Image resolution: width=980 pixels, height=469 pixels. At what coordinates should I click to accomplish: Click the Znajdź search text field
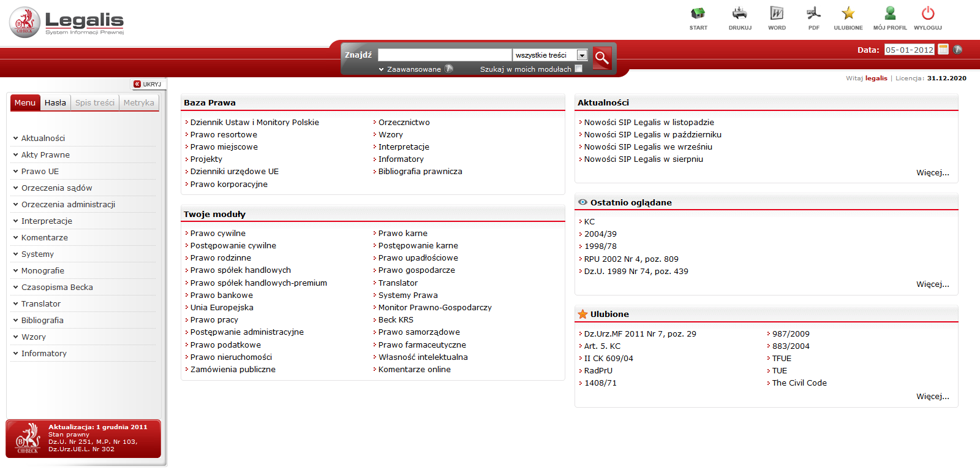[445, 55]
